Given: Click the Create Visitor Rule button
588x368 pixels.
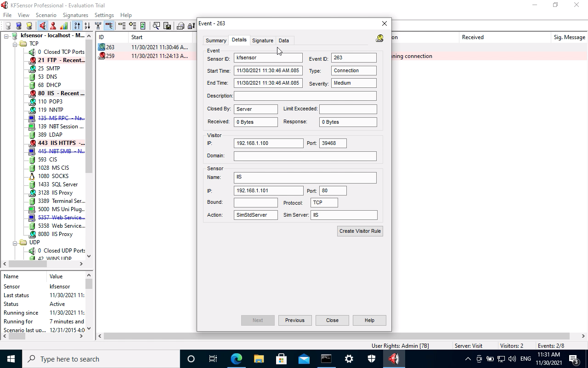Looking at the screenshot, I should 360,231.
